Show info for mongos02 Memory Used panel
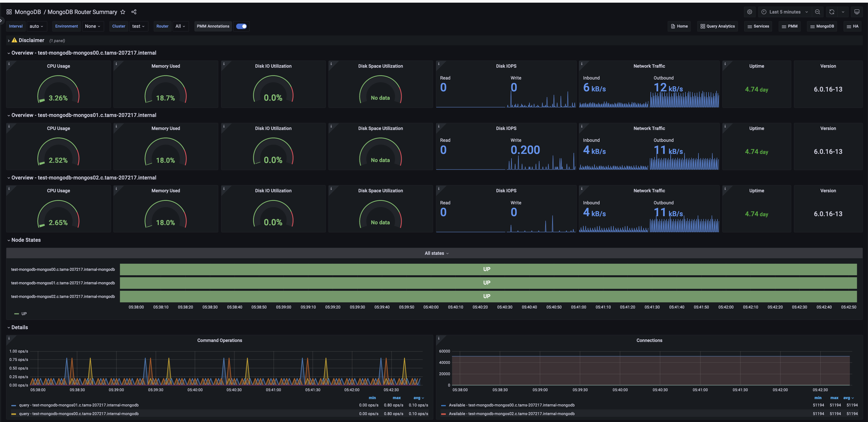 [116, 188]
